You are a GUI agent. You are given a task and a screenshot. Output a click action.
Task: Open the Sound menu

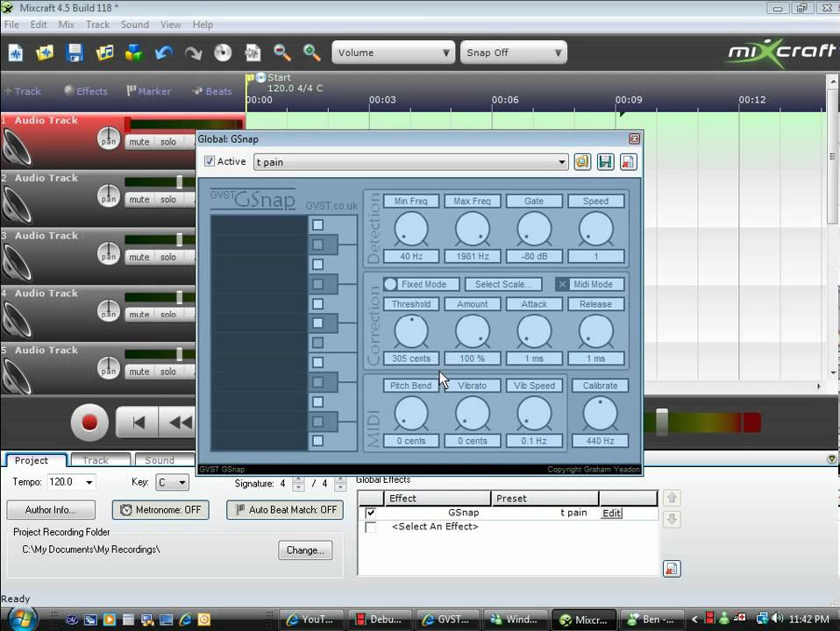coord(134,25)
